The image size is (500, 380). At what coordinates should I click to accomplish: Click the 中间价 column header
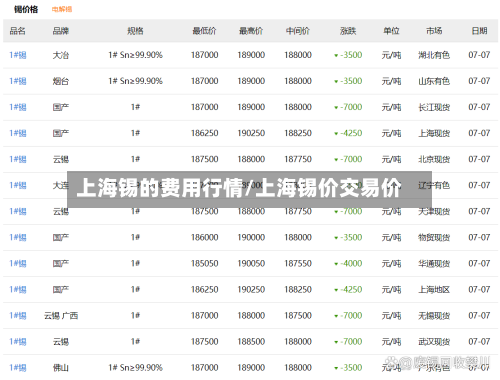[x=298, y=31]
